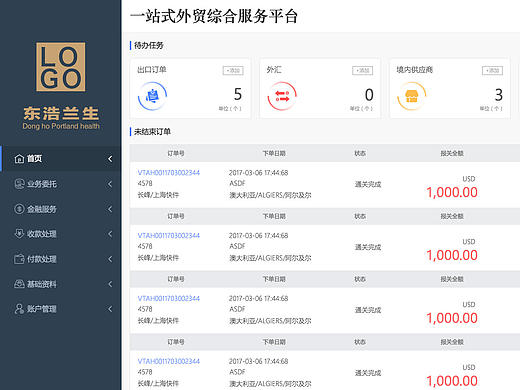The image size is (520, 390).
Task: Open fourth order link VTAH0011703002344
Action: point(169,361)
